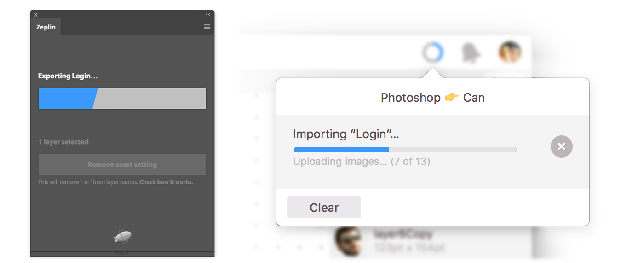This screenshot has width=644, height=263.
Task: Collapse the Zeplin panel with double-chevron icon
Action: click(207, 15)
